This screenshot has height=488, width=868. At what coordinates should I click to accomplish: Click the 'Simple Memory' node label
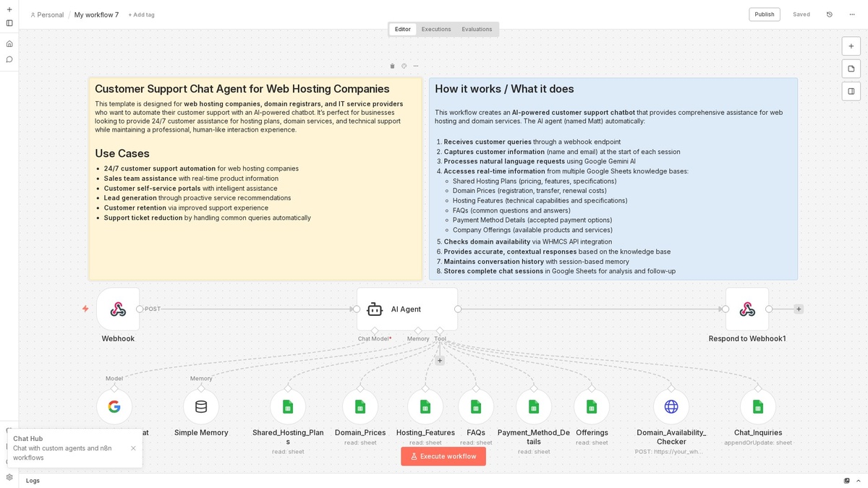click(x=201, y=432)
